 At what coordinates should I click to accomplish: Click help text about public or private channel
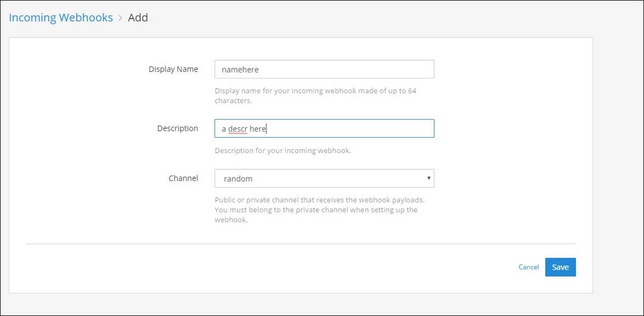319,210
